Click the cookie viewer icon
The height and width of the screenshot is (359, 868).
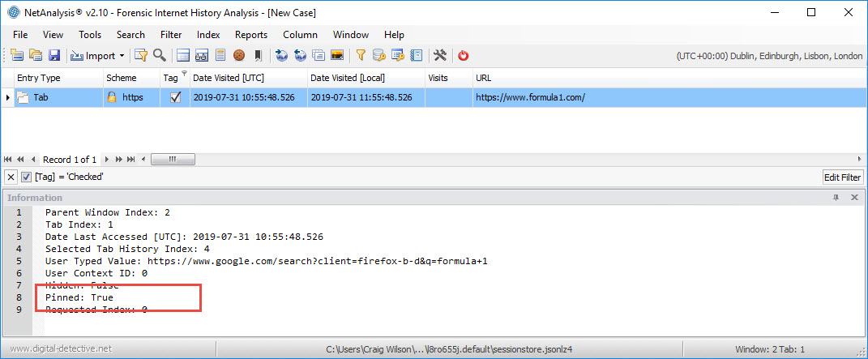pyautogui.click(x=239, y=55)
